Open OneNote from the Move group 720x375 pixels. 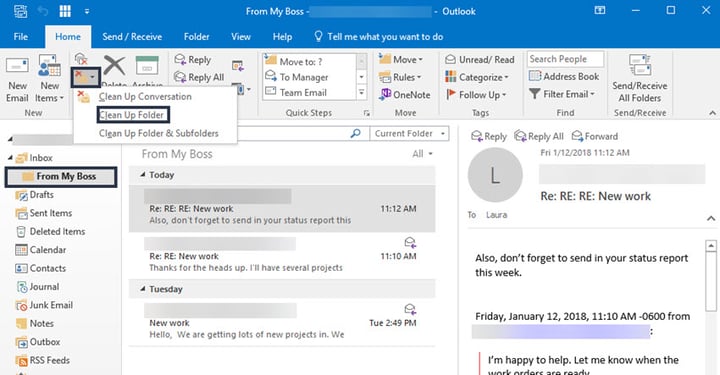(x=405, y=95)
